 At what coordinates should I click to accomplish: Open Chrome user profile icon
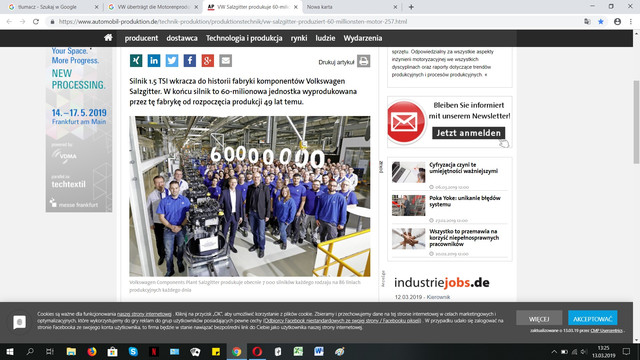(617, 22)
